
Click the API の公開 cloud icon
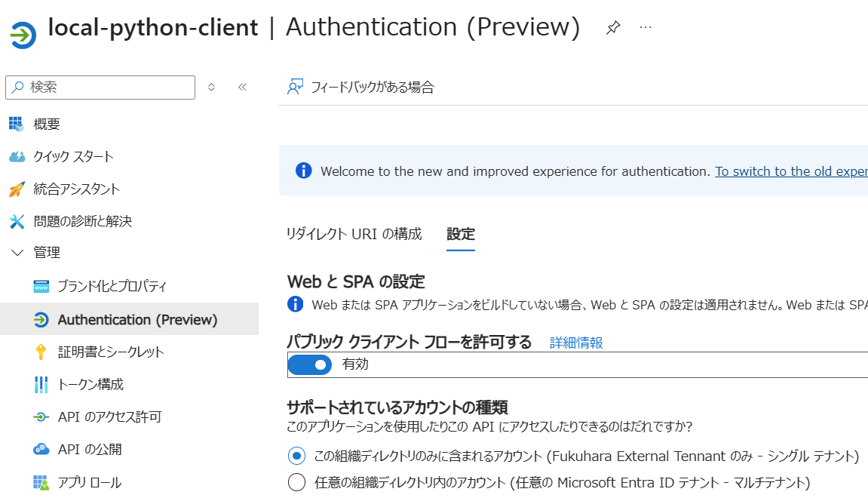coord(41,449)
